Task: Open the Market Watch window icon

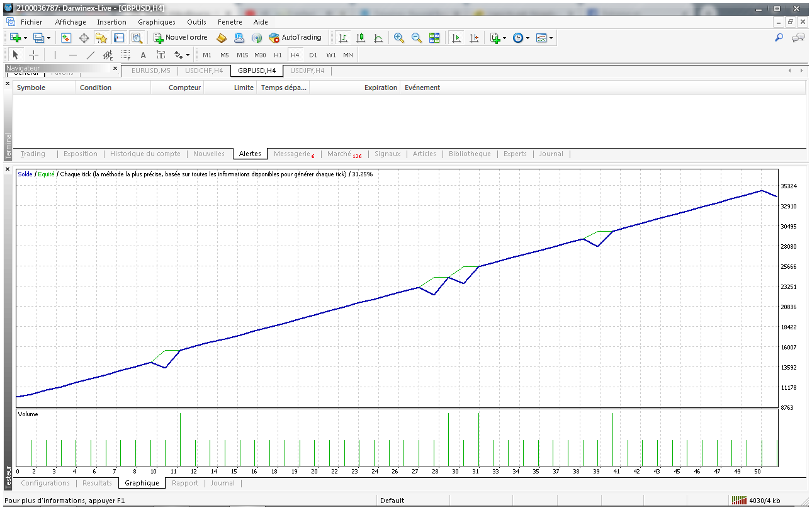Action: [x=66, y=38]
